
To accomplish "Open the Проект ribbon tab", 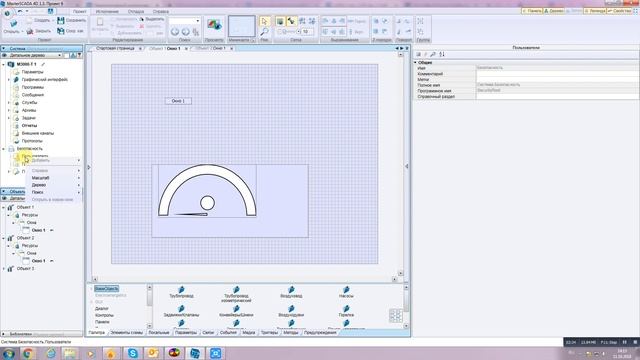I will coord(80,11).
